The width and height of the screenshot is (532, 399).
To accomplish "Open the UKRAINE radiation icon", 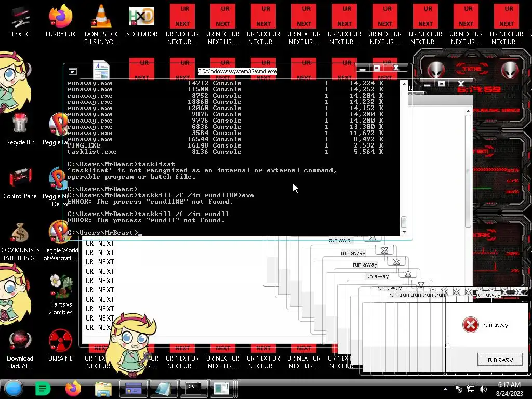I will (60, 345).
